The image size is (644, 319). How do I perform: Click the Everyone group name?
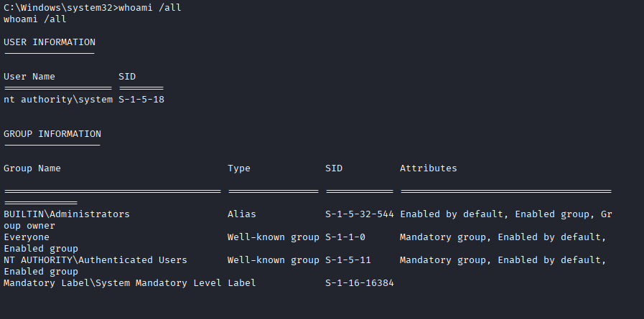27,237
